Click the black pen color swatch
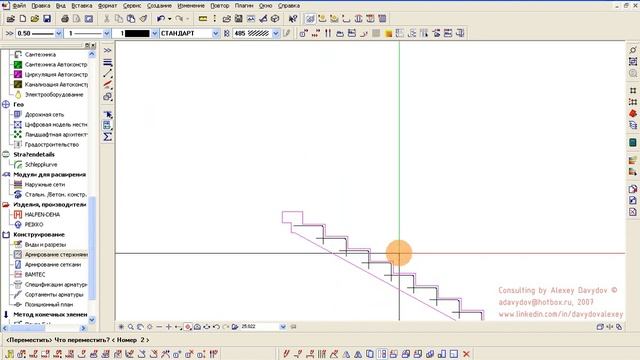The image size is (640, 360). pos(137,33)
